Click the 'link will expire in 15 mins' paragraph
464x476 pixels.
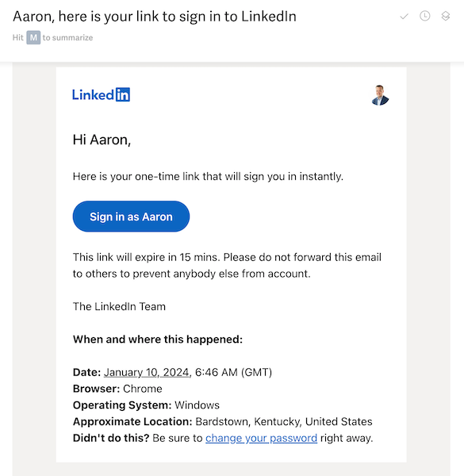pyautogui.click(x=227, y=266)
